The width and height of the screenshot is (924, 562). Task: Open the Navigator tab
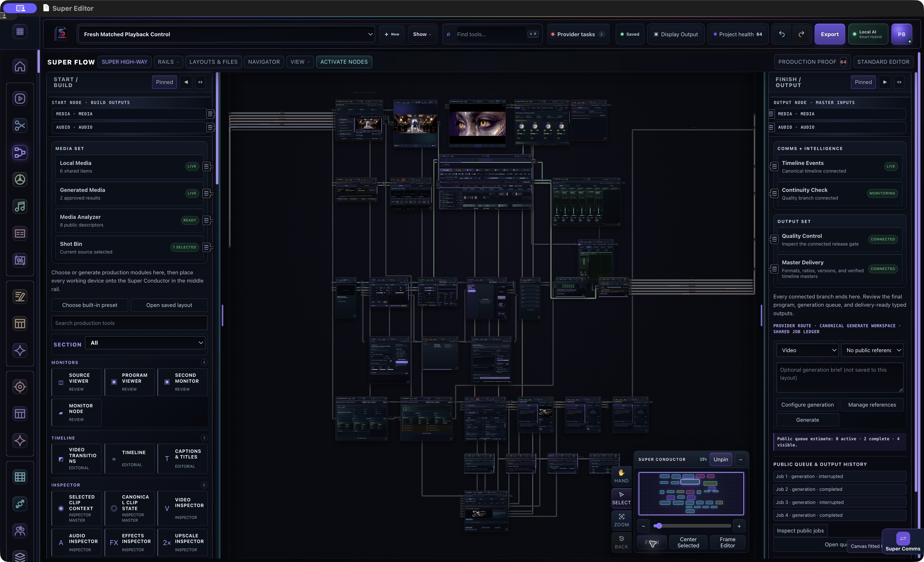click(264, 62)
